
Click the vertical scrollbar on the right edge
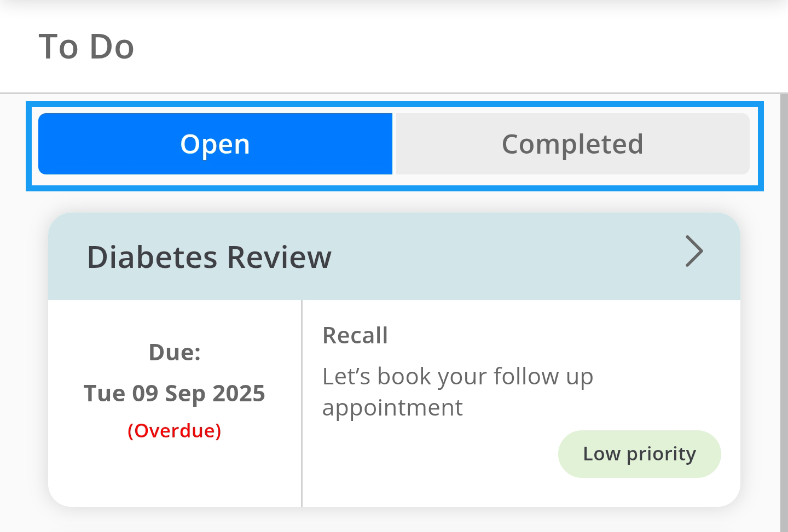784,312
